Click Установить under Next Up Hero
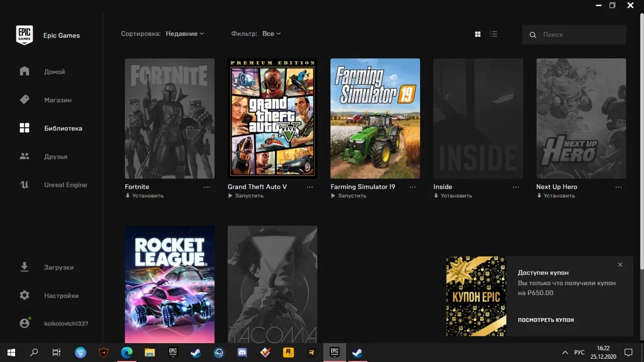The height and width of the screenshot is (362, 644). (555, 196)
